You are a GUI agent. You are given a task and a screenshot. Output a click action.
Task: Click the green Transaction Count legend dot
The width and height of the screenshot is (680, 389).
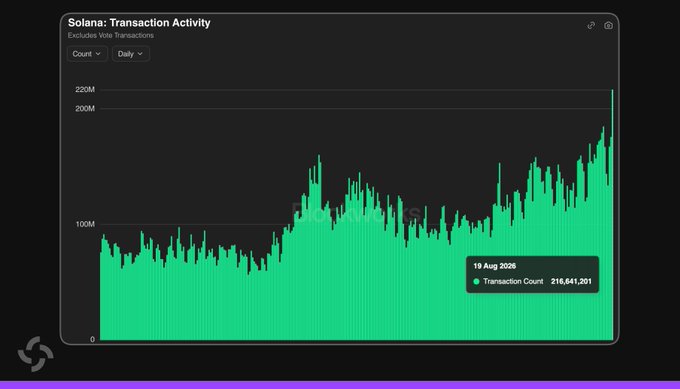tap(476, 281)
